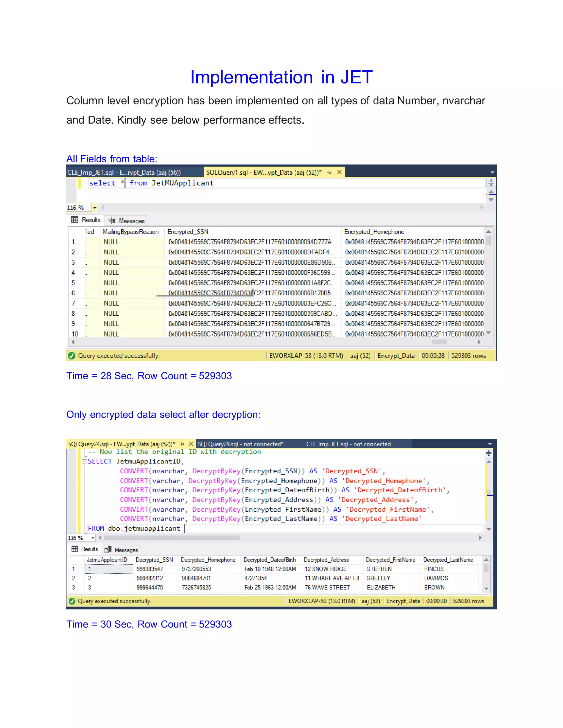This screenshot has width=563, height=728.
Task: Open the upper window's tab list dropdown
Action: point(492,172)
